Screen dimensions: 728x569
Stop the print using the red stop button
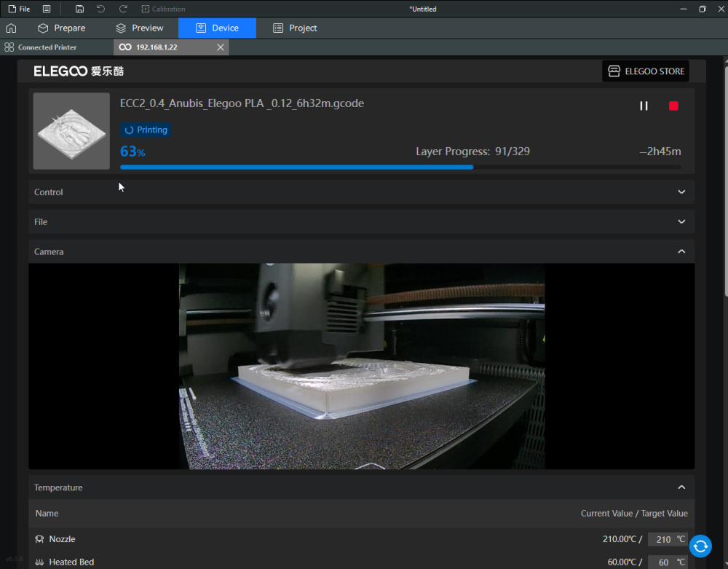(673, 106)
